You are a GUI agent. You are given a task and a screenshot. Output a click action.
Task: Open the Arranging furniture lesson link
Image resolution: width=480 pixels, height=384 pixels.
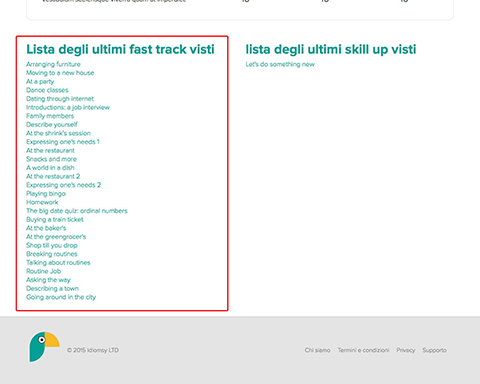pos(53,64)
